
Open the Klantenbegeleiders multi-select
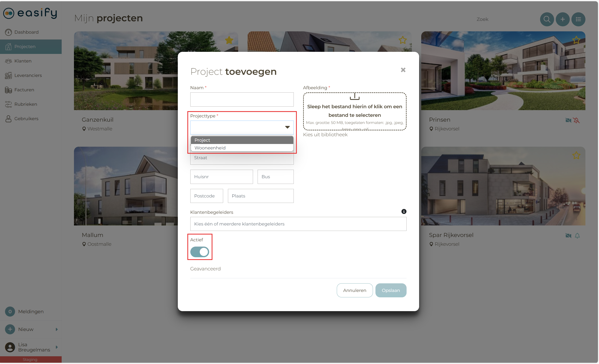click(298, 224)
